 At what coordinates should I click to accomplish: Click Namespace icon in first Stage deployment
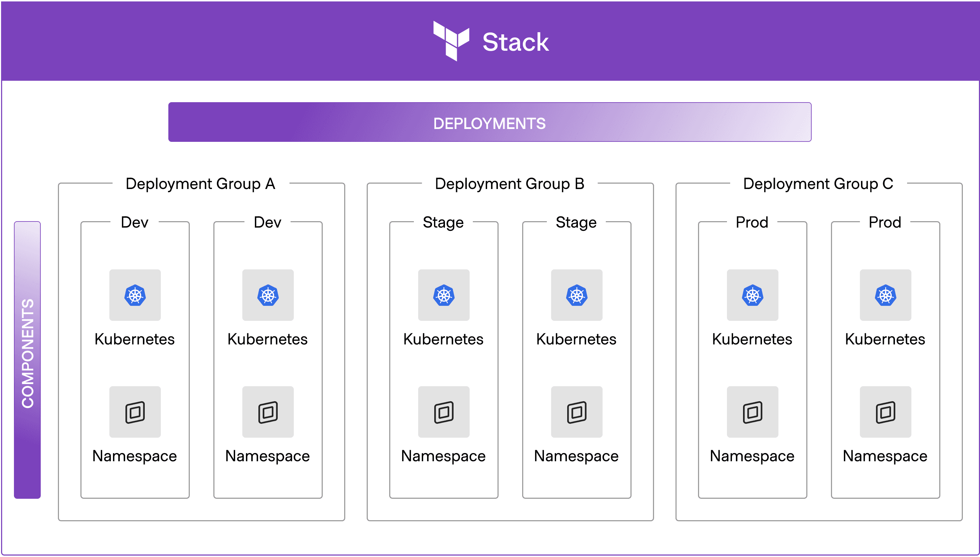pos(444,412)
